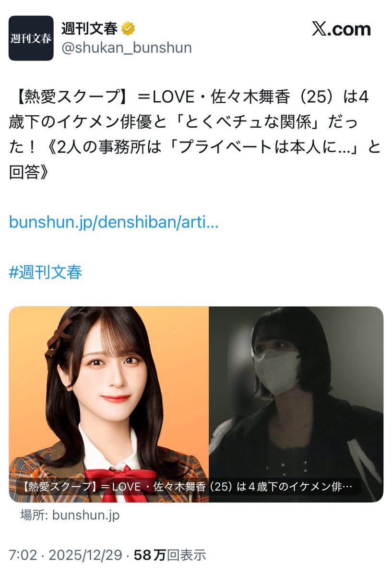The image size is (392, 576).
Task: Click the X.com logo
Action: click(x=341, y=29)
